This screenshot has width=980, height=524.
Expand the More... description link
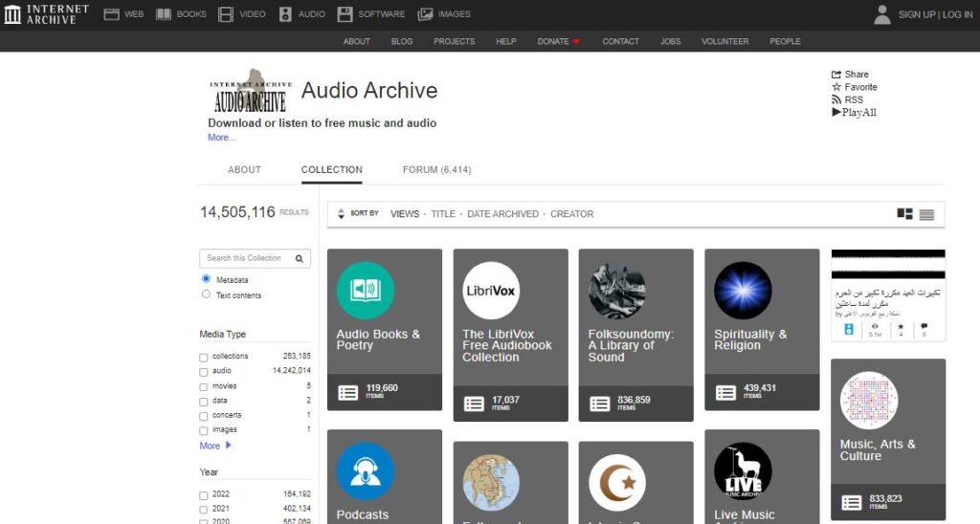coord(221,138)
